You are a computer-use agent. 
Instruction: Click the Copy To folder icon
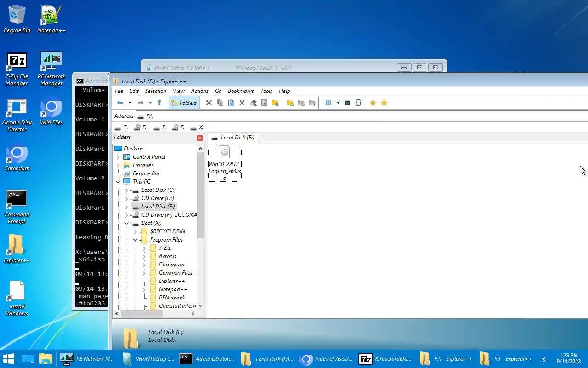(301, 103)
